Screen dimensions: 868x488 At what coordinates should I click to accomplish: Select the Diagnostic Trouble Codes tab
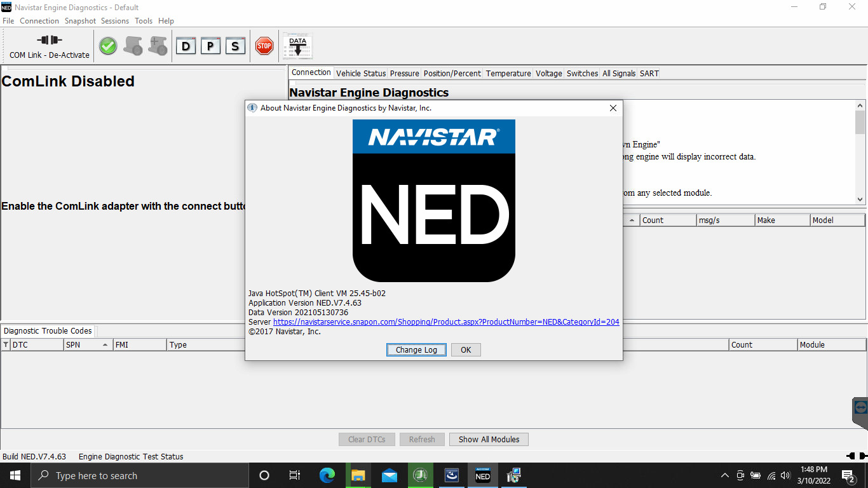pos(48,330)
